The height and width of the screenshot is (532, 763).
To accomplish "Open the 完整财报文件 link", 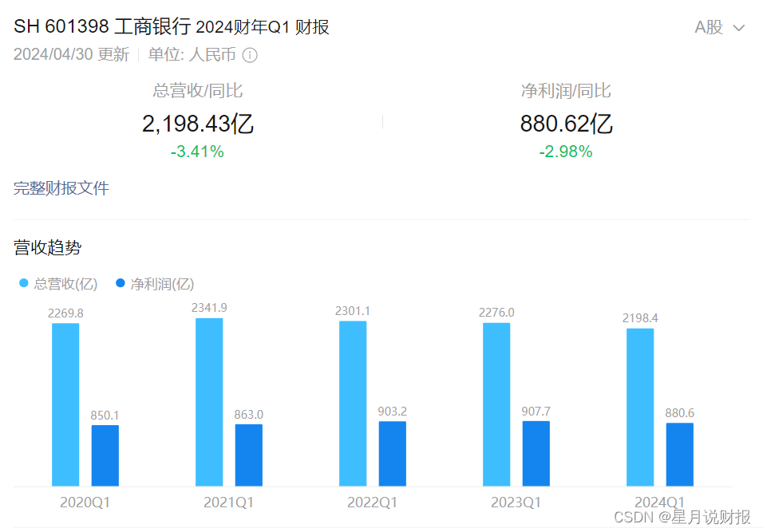I will [61, 187].
